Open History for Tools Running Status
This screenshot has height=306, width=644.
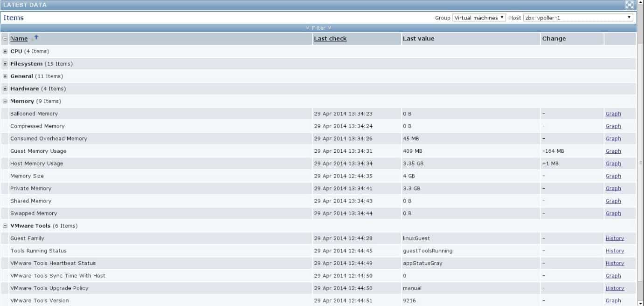(615, 251)
